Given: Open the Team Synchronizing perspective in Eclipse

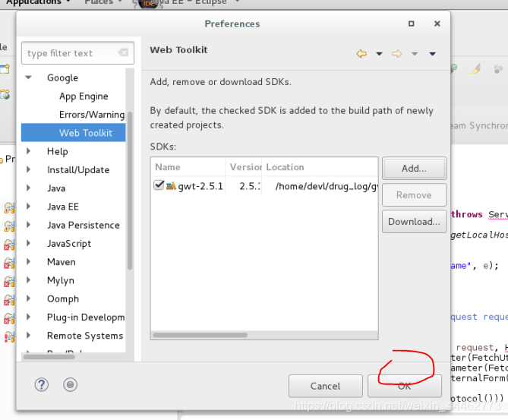Looking at the screenshot, I should tap(479, 126).
